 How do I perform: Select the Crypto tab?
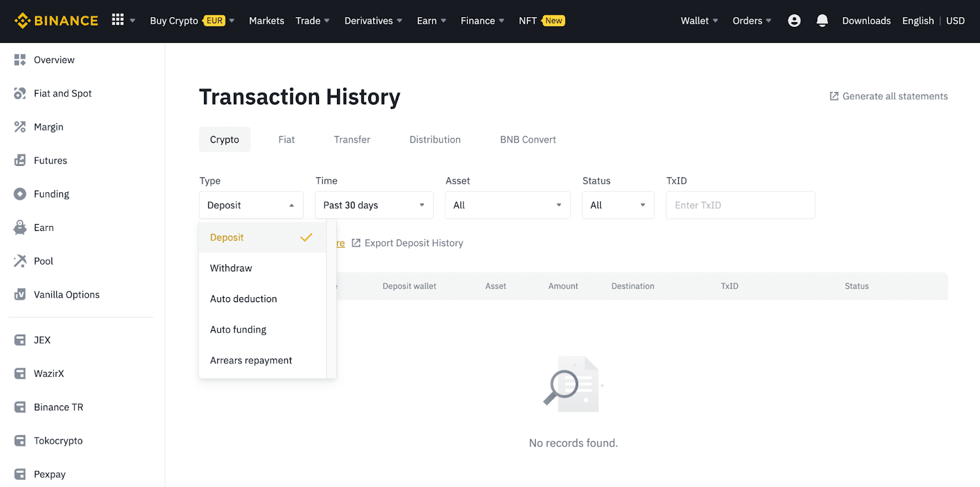click(x=225, y=140)
